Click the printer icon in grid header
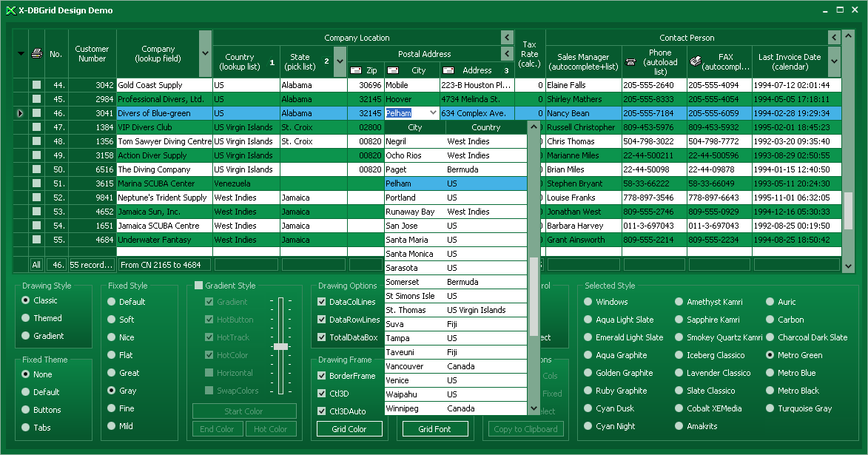Viewport: 868px width, 455px height. 37,53
